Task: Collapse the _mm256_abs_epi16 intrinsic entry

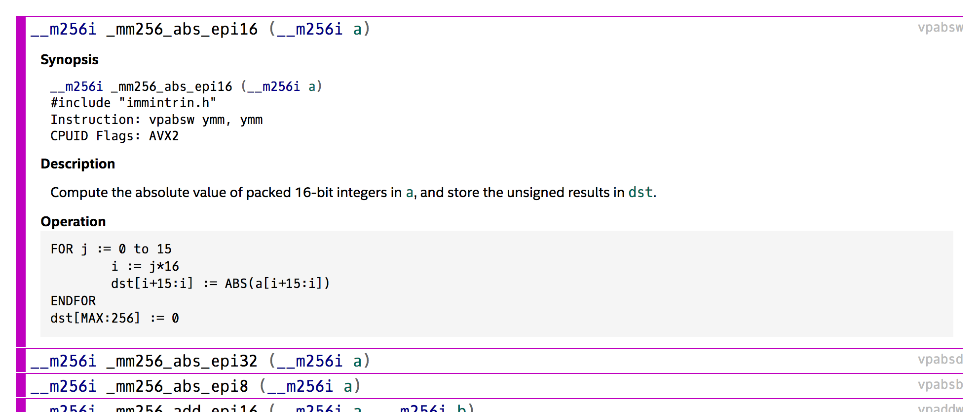Action: pos(200,29)
